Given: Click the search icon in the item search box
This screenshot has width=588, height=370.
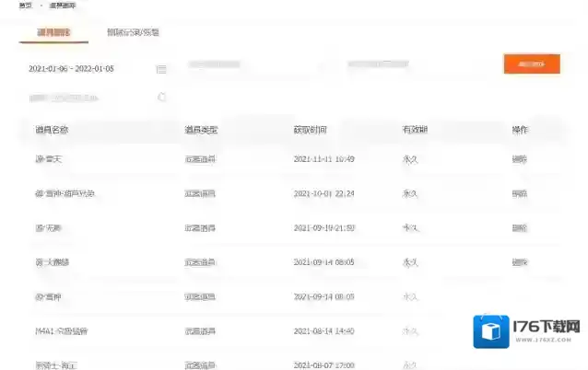Looking at the screenshot, I should click(x=161, y=97).
